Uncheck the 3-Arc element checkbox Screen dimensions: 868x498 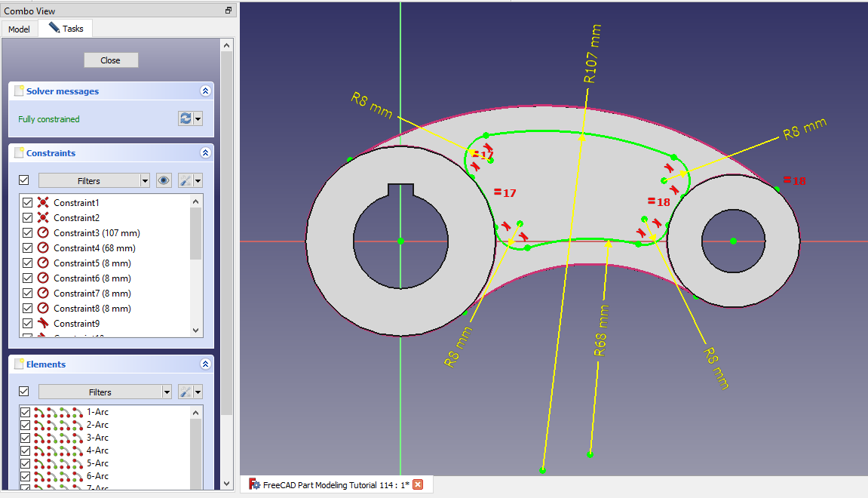[x=26, y=438]
